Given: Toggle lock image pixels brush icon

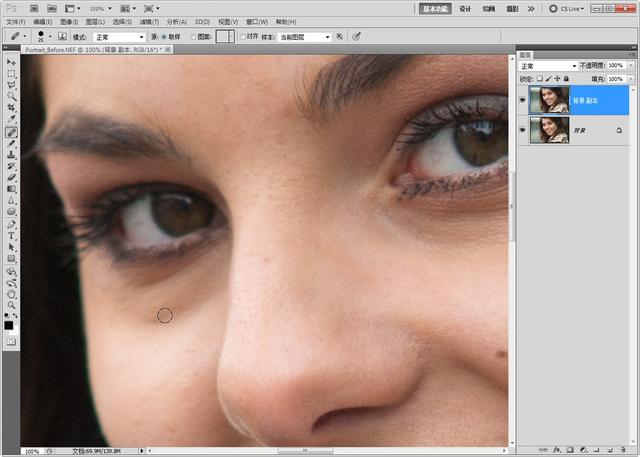Looking at the screenshot, I should 549,78.
